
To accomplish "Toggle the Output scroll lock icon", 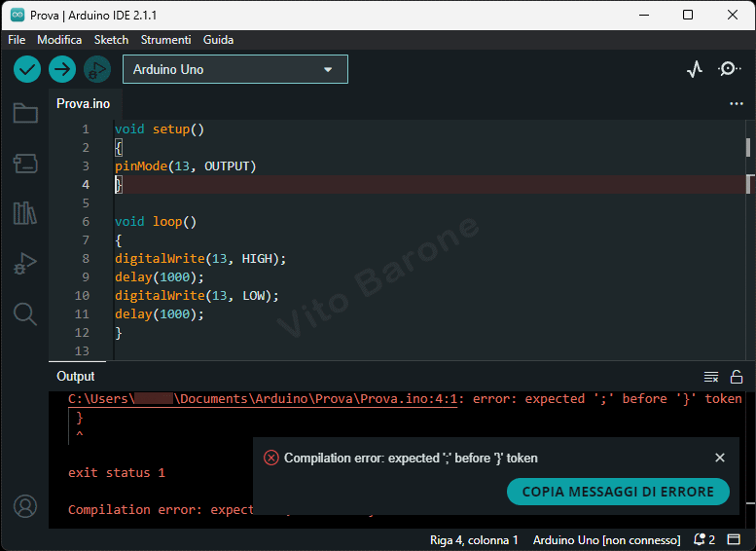I will click(737, 377).
